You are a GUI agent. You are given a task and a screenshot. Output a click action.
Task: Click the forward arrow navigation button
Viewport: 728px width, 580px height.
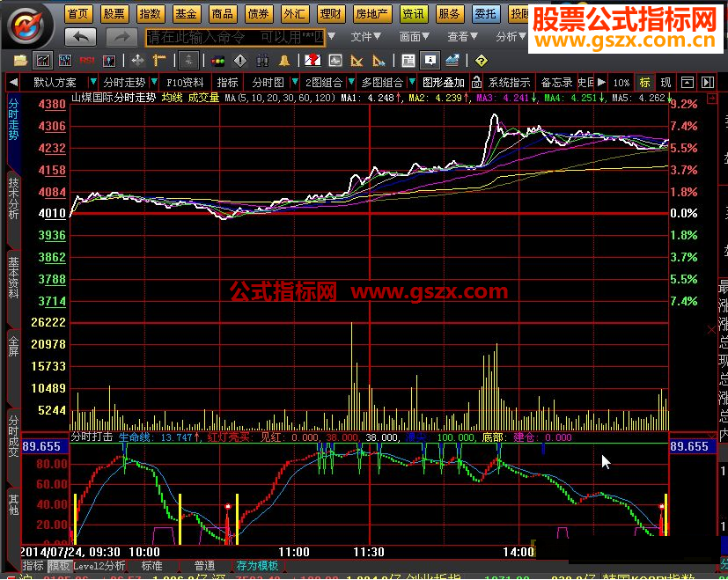click(121, 37)
